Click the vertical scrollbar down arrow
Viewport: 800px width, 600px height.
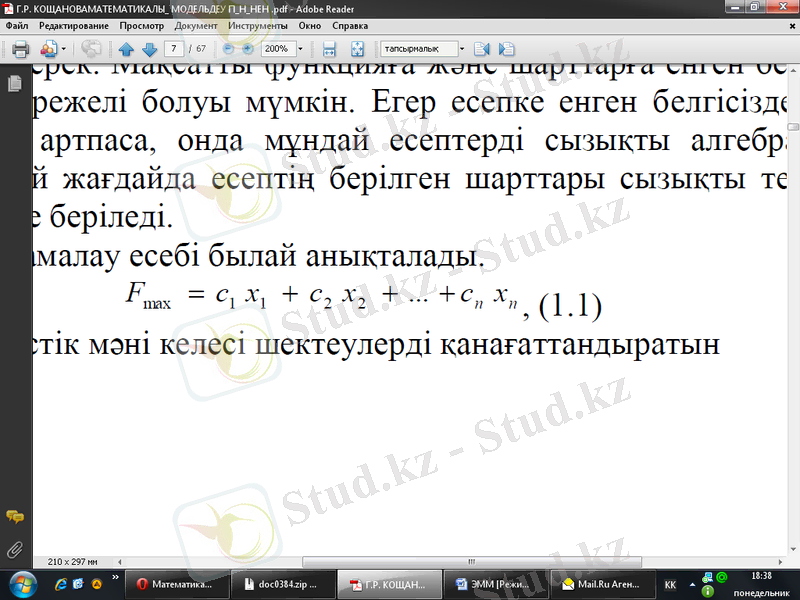[x=793, y=549]
